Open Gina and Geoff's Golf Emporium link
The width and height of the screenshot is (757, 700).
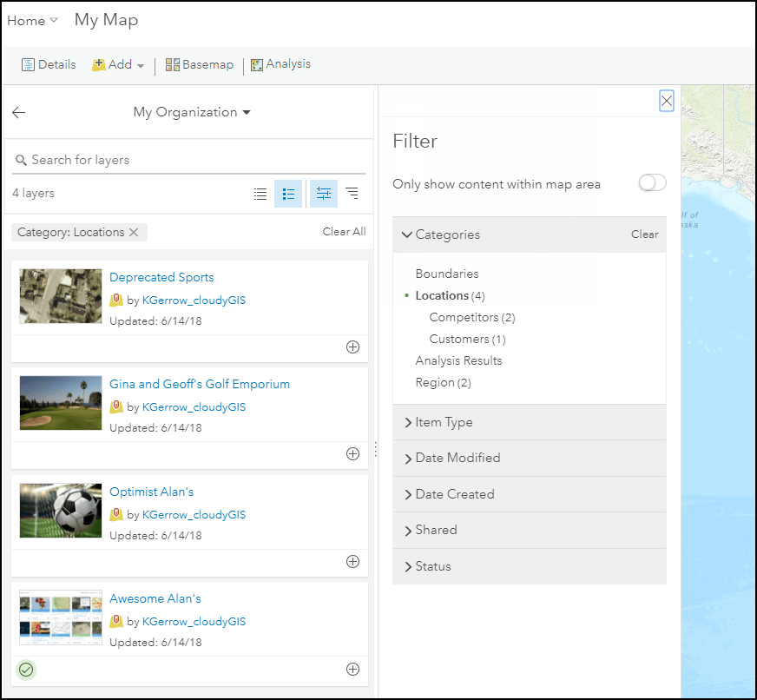tap(200, 384)
